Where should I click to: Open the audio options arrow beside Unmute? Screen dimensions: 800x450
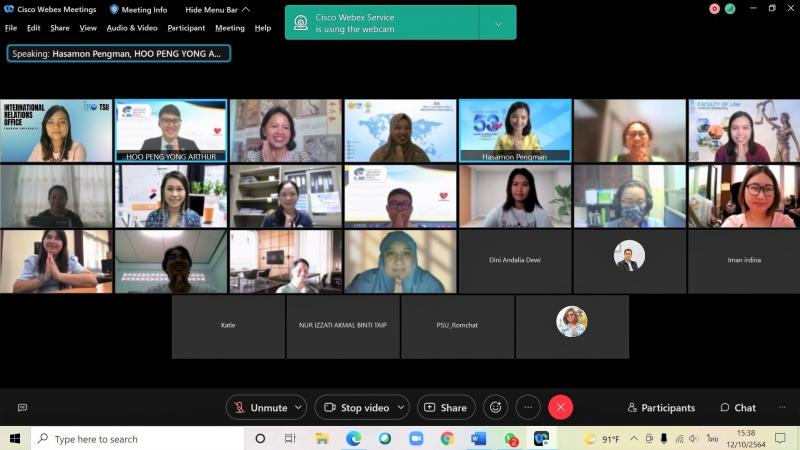(298, 407)
